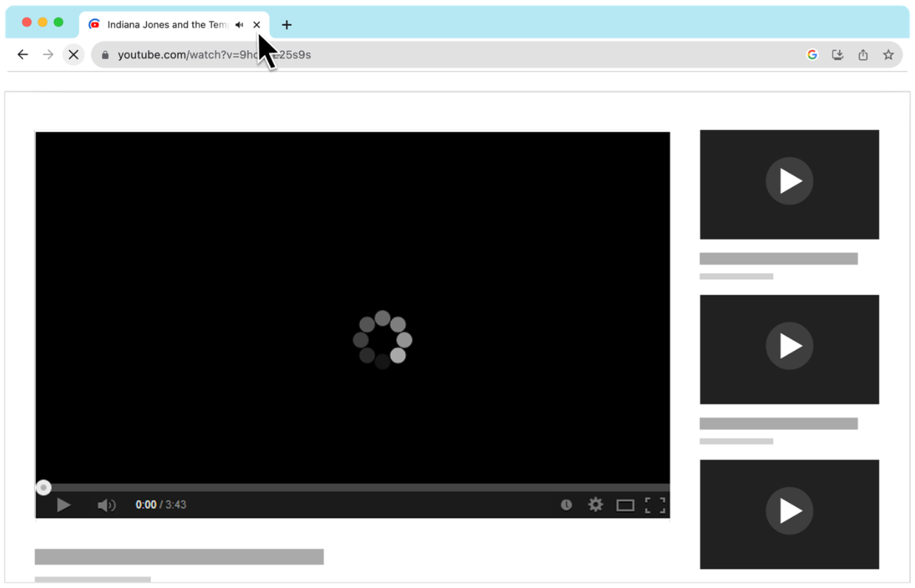Open the Watch later clock icon
Screen dimensions: 915x588
pos(566,505)
